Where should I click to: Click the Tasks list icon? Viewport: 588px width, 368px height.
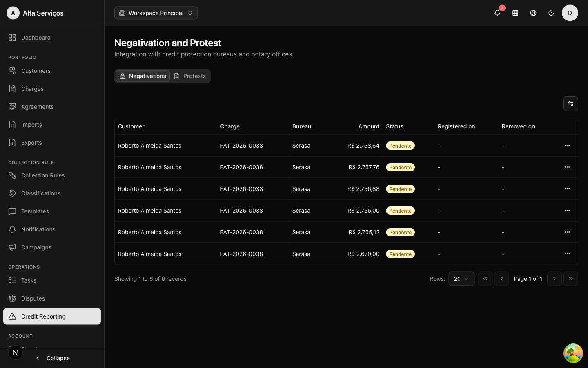(12, 280)
